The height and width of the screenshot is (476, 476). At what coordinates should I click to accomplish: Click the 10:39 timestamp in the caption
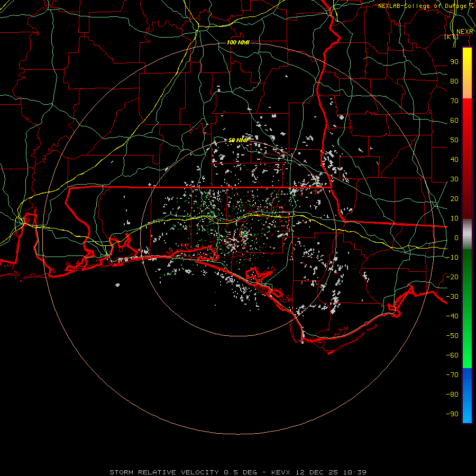355,472
